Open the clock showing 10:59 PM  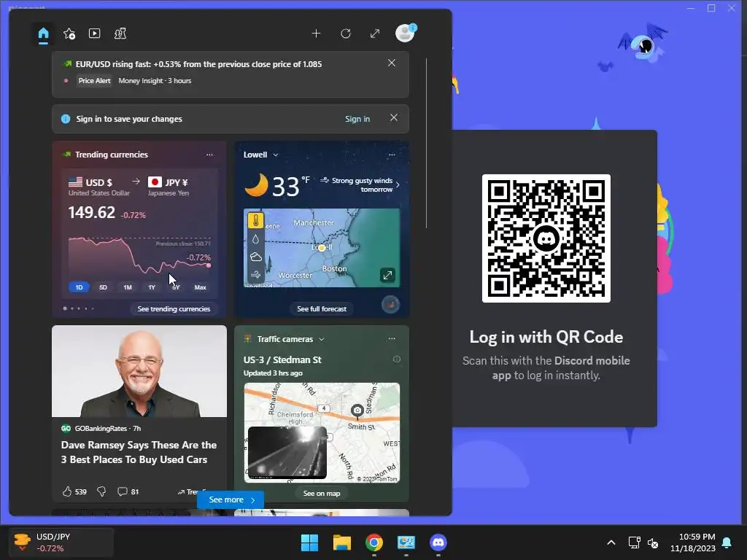pyautogui.click(x=693, y=542)
